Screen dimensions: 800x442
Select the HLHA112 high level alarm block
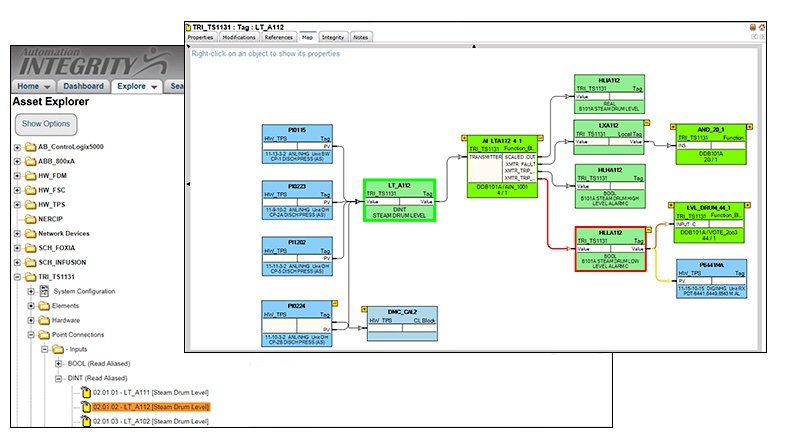click(610, 186)
